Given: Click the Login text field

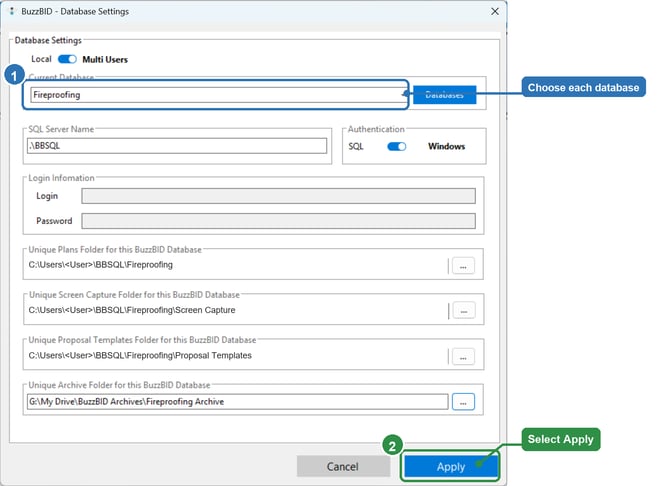Looking at the screenshot, I should pos(278,196).
